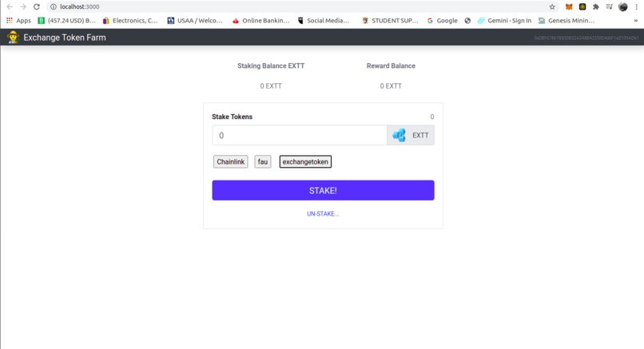Open the Google bookmark
The image size is (644, 349).
point(443,21)
